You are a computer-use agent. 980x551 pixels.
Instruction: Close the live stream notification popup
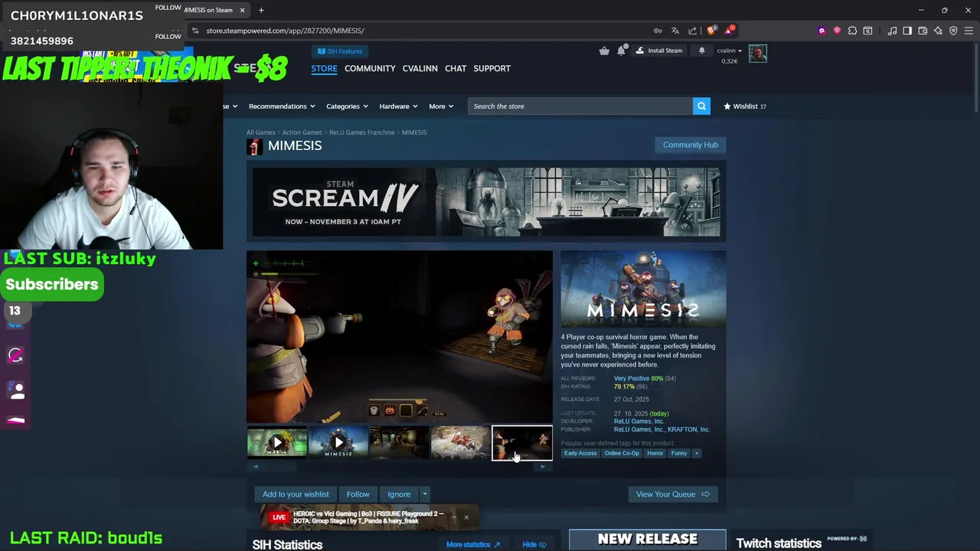tap(465, 517)
